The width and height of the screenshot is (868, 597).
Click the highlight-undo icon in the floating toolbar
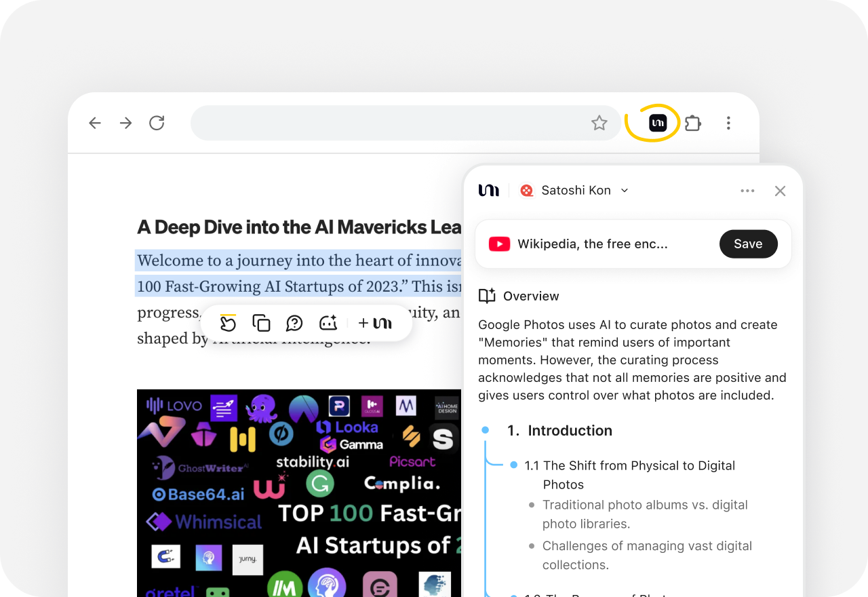click(228, 323)
